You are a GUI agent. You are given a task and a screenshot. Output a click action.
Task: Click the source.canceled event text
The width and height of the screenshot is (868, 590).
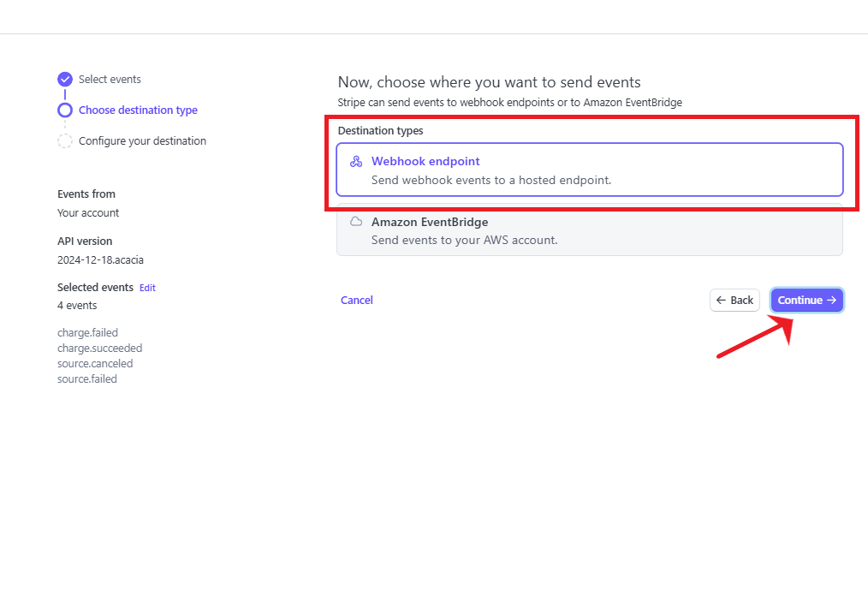[95, 363]
